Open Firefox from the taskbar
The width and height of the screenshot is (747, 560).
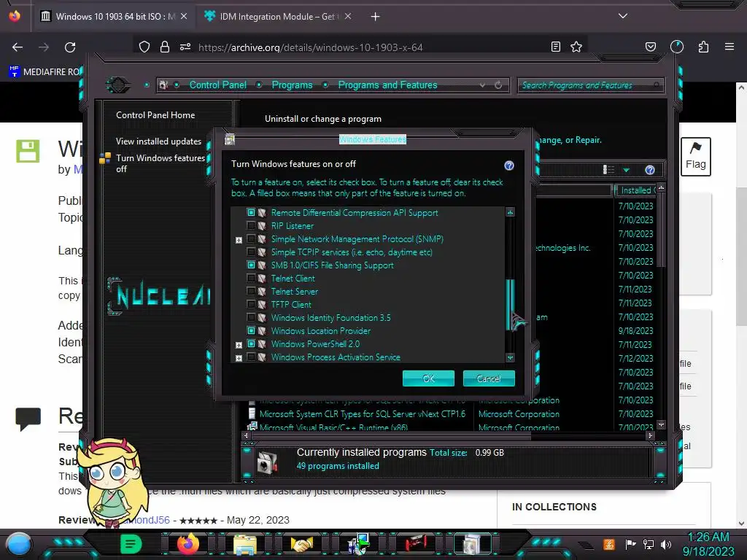pos(188,544)
